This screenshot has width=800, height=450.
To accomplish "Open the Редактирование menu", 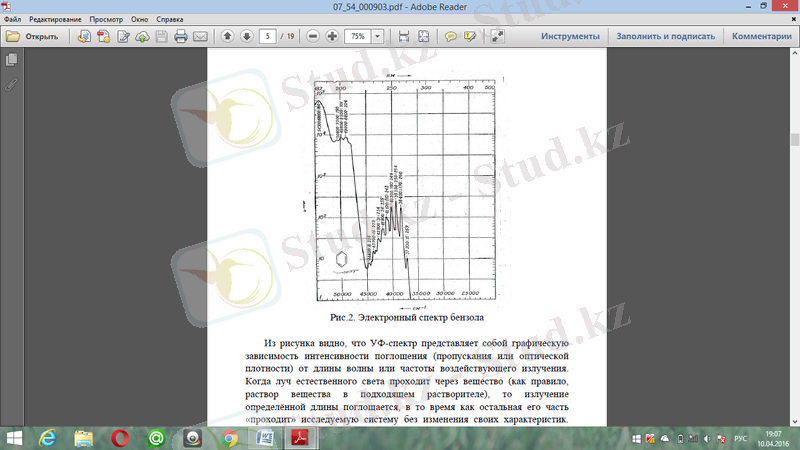I will click(x=55, y=19).
